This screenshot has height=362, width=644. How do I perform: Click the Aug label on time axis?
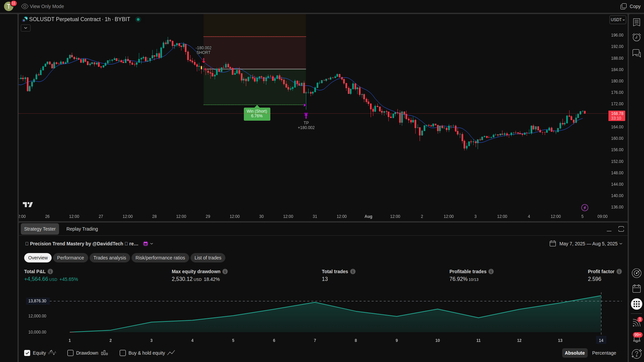[x=368, y=217]
